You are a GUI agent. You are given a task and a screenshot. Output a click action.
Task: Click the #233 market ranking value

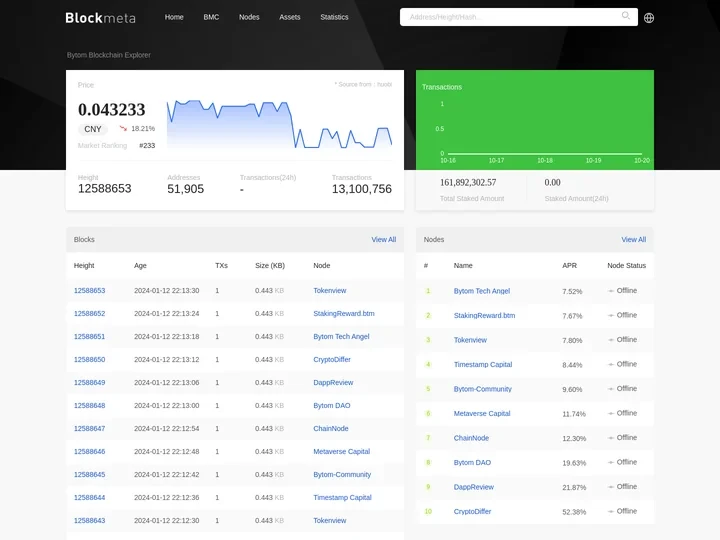coord(147,145)
